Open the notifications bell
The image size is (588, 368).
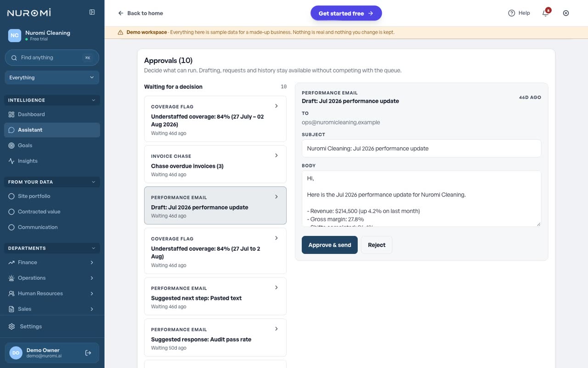[x=546, y=13]
